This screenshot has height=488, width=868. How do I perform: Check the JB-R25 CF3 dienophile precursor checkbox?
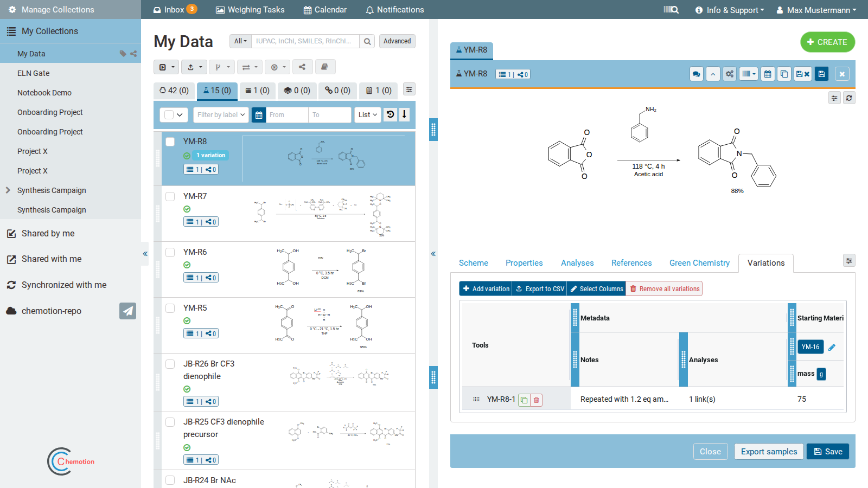pyautogui.click(x=170, y=422)
